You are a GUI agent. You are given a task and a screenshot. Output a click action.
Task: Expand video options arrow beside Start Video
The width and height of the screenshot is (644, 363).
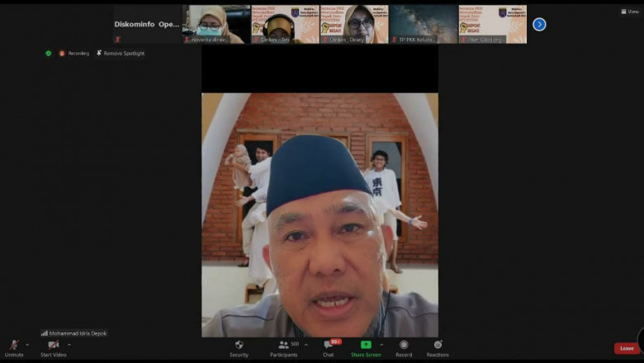click(x=69, y=344)
